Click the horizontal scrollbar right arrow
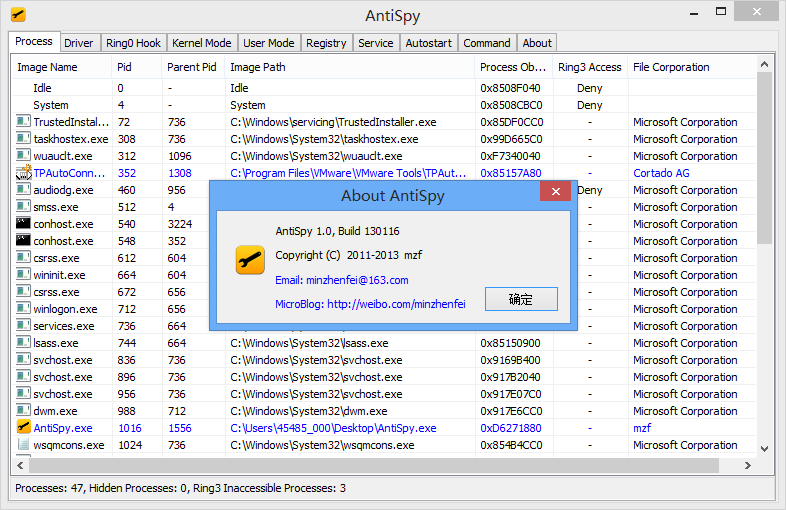The width and height of the screenshot is (786, 510). (749, 466)
